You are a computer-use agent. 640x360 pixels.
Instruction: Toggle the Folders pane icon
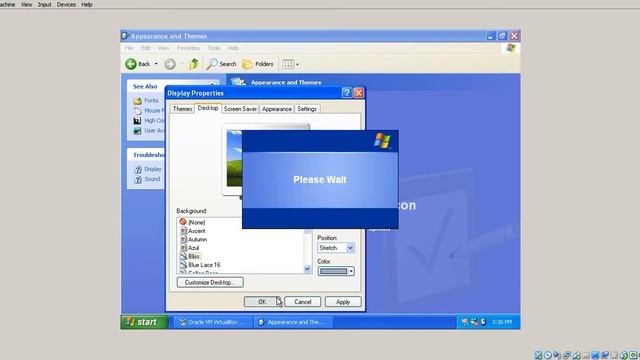click(247, 64)
